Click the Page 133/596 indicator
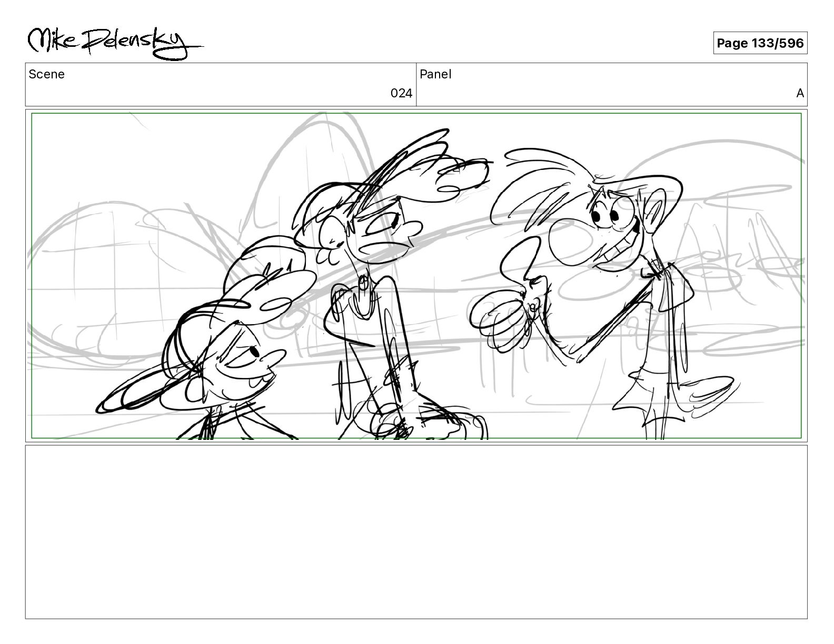 click(760, 43)
